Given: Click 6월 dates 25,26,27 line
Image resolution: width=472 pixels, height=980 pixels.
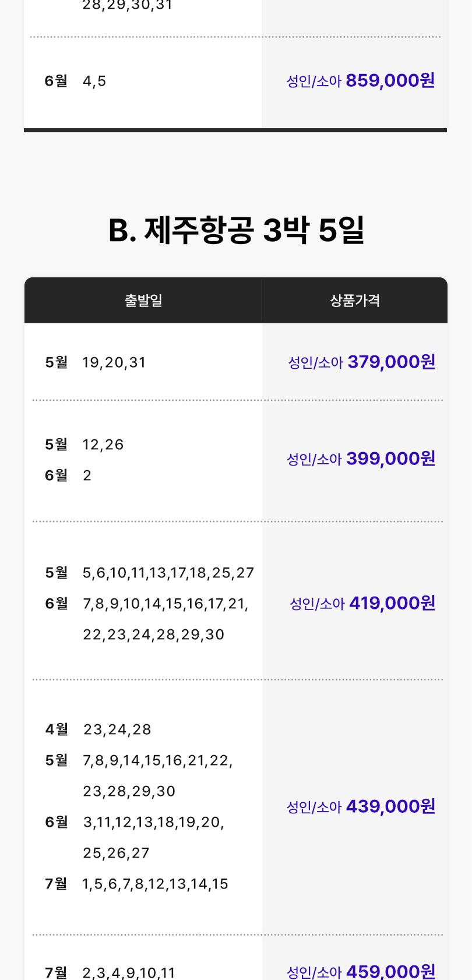Looking at the screenshot, I should (x=117, y=853).
